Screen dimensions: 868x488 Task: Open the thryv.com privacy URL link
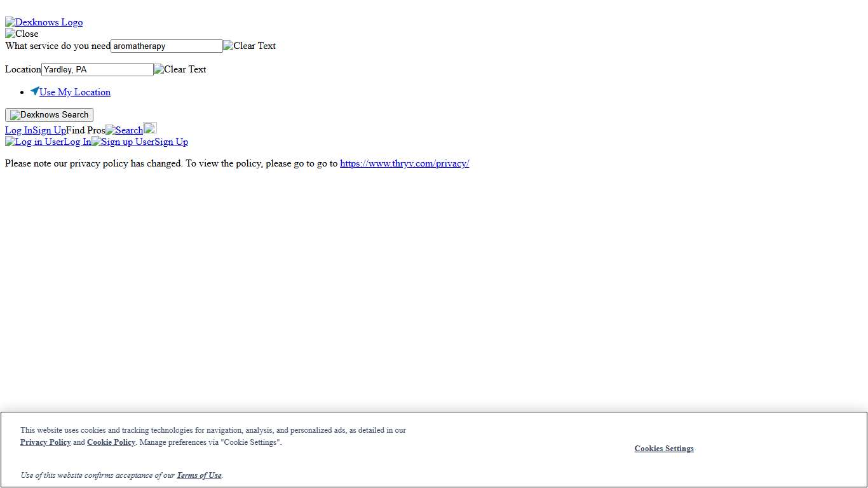click(x=404, y=163)
